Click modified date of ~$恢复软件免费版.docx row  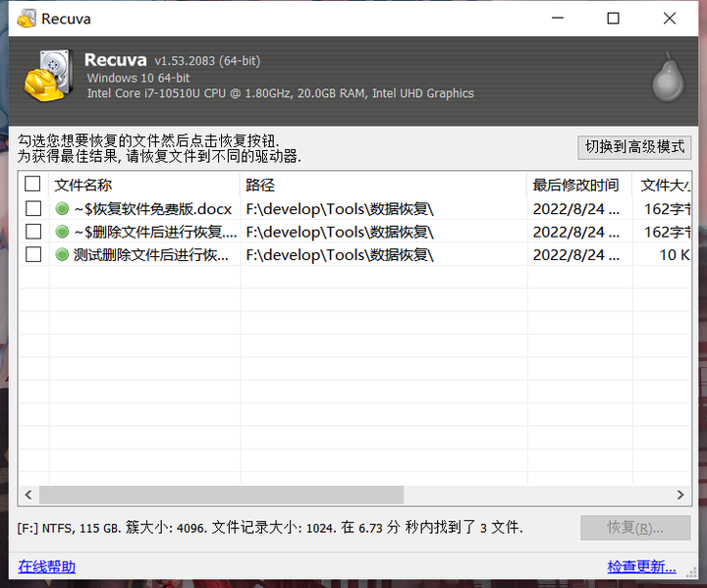coord(576,209)
